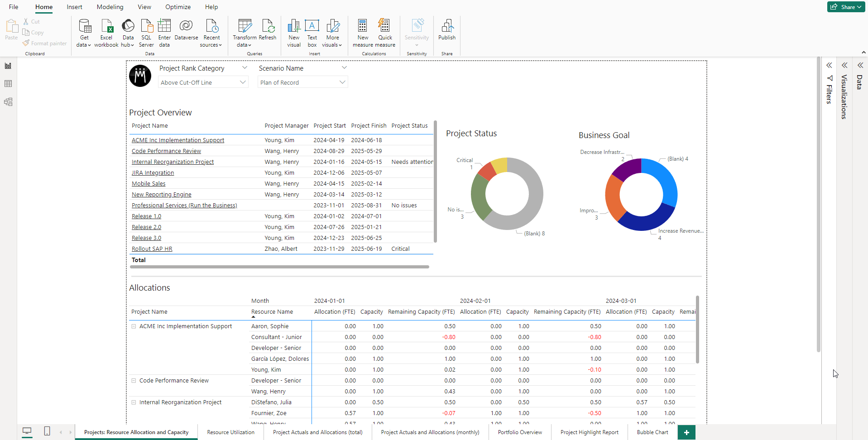
Task: Refresh the queries data
Action: 268,26
